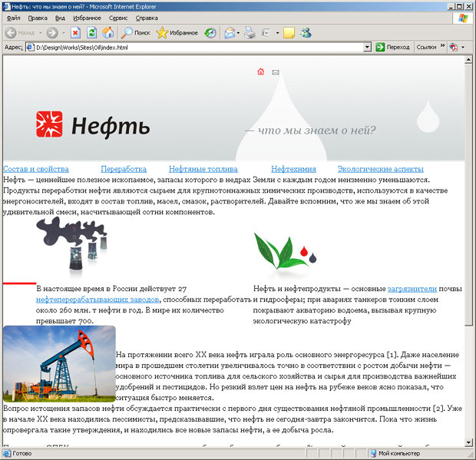Go to home page via house toolbar icon
Screen dimensions: 476x460
tap(107, 32)
